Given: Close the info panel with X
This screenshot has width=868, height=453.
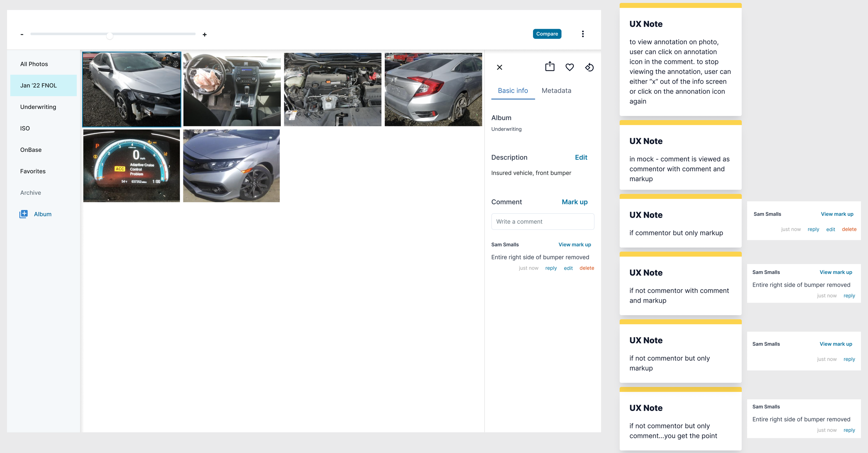Looking at the screenshot, I should point(499,67).
